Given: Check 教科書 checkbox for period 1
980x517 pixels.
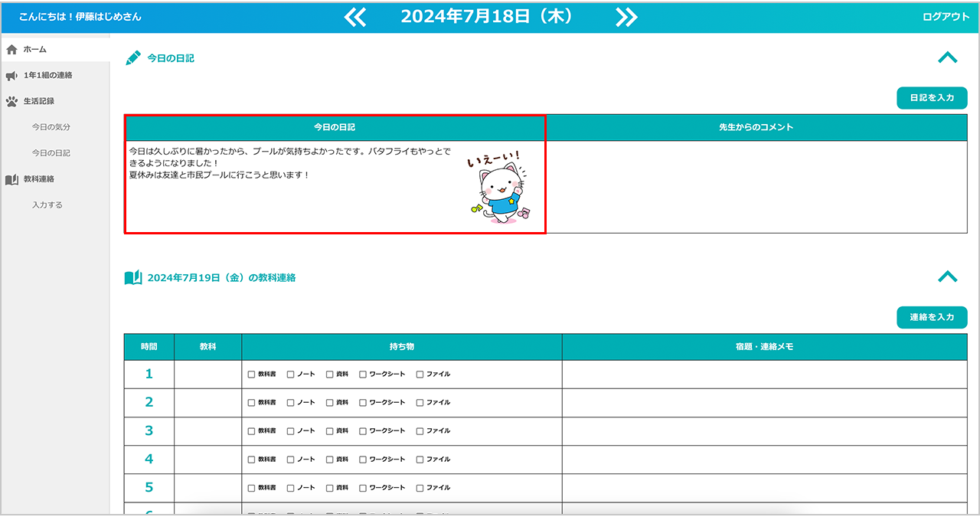Looking at the screenshot, I should [x=251, y=375].
